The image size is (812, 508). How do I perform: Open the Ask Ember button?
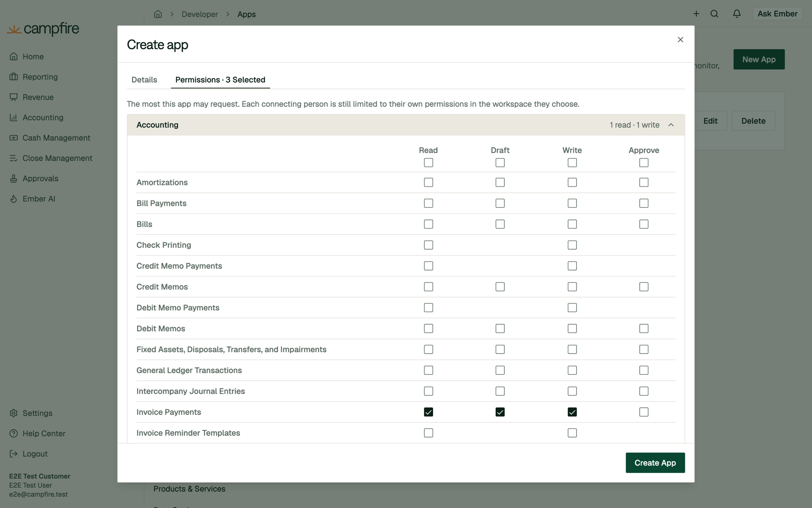coord(777,14)
